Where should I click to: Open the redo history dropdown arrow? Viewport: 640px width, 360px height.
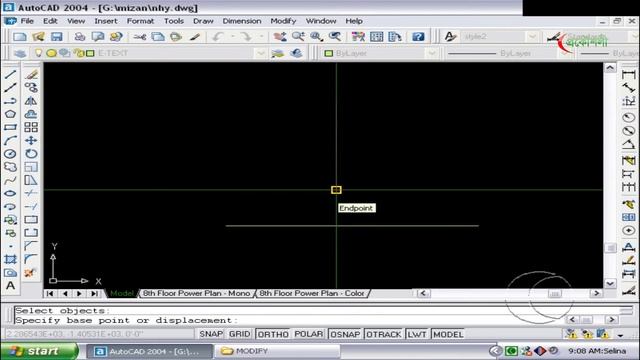tap(261, 37)
